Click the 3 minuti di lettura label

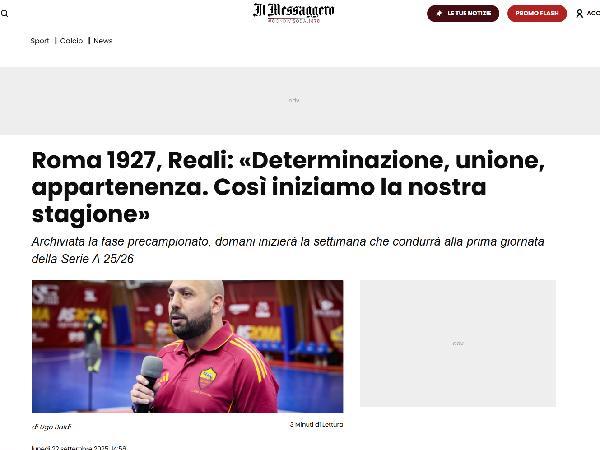click(x=316, y=424)
